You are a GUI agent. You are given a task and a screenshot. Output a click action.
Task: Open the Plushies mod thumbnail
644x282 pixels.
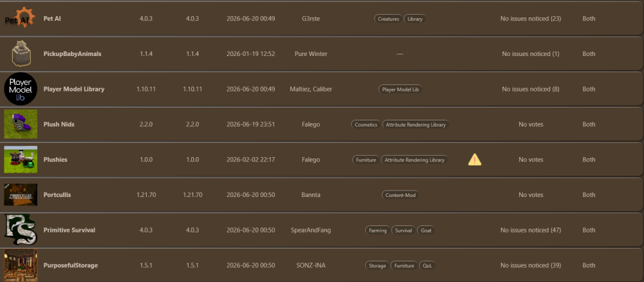(x=21, y=159)
